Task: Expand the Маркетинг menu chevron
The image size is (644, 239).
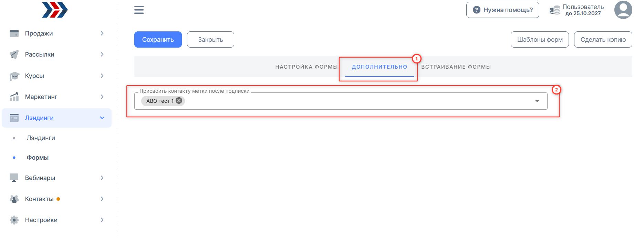Action: click(x=102, y=97)
